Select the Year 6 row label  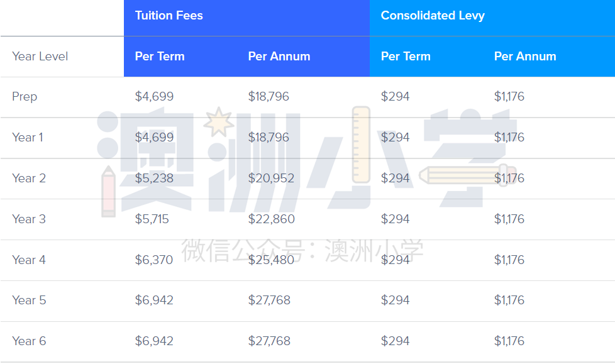[29, 341]
